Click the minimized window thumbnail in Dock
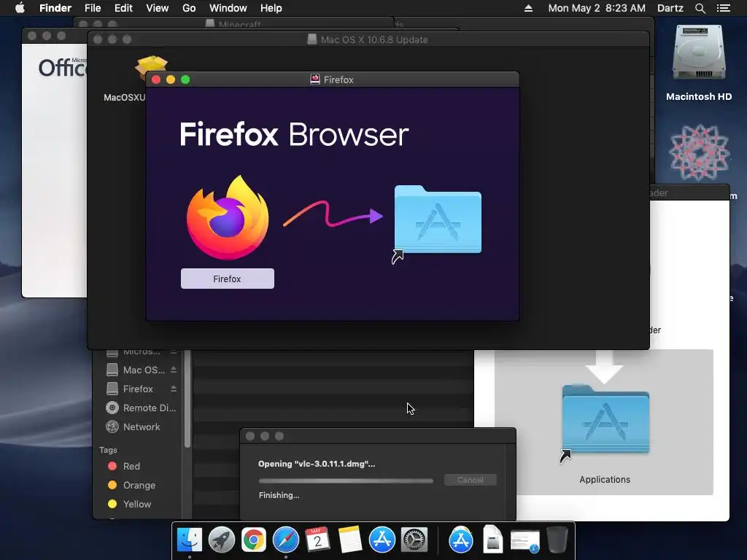 525,542
